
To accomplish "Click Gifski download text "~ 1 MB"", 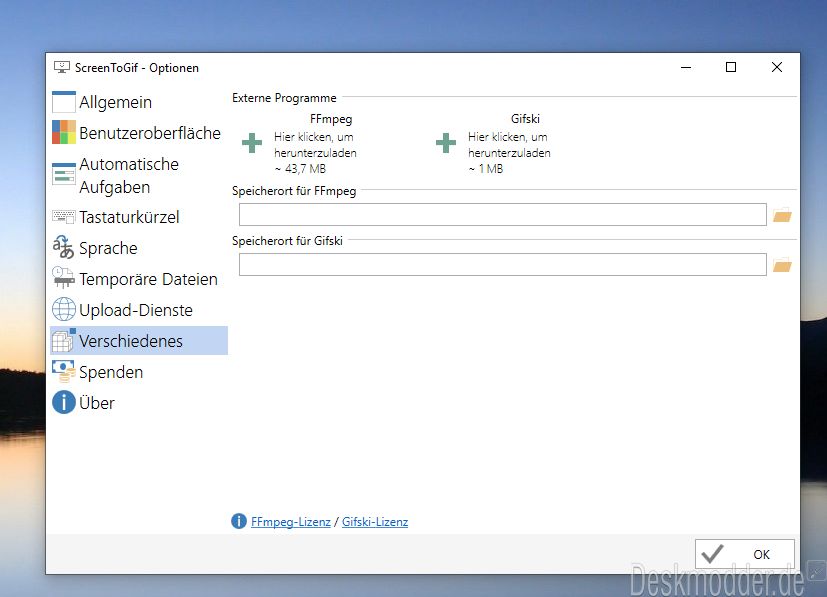I will (x=486, y=169).
